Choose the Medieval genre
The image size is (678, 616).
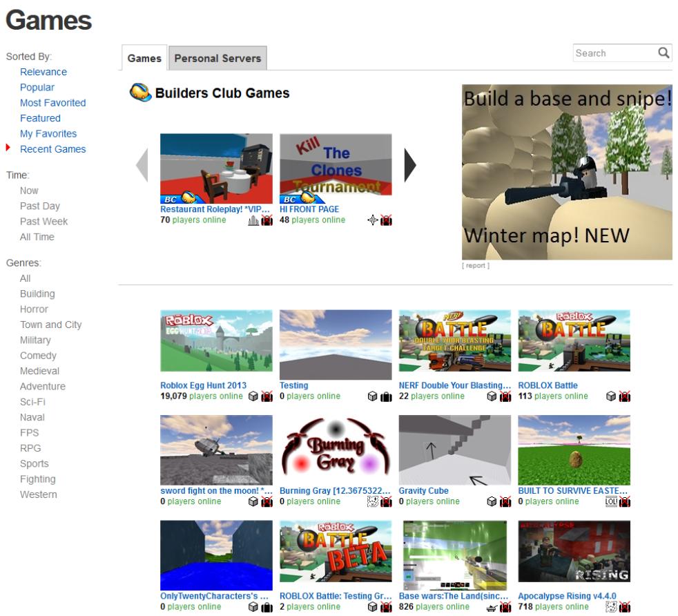point(39,371)
